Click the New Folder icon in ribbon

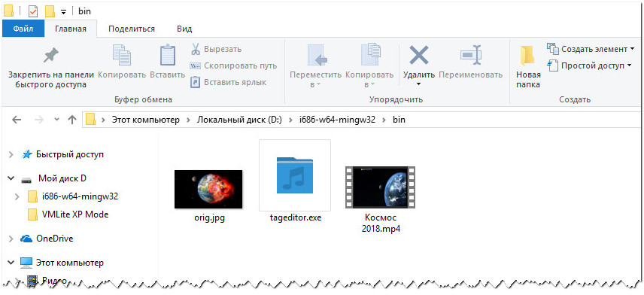(x=527, y=56)
